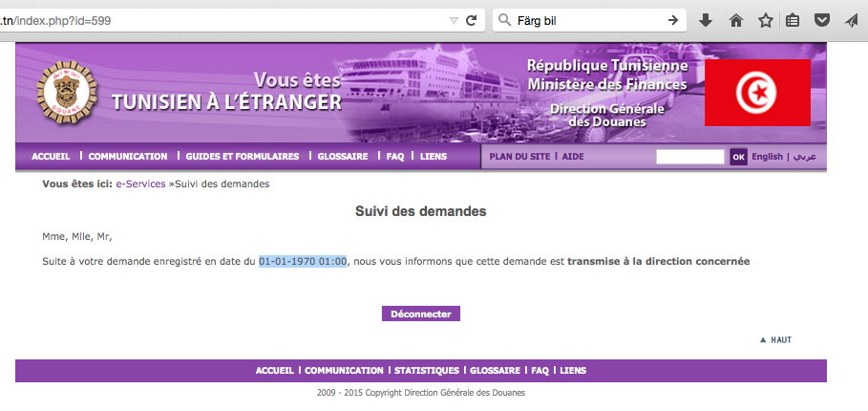Click the site search text field
868x411 pixels.
point(689,157)
